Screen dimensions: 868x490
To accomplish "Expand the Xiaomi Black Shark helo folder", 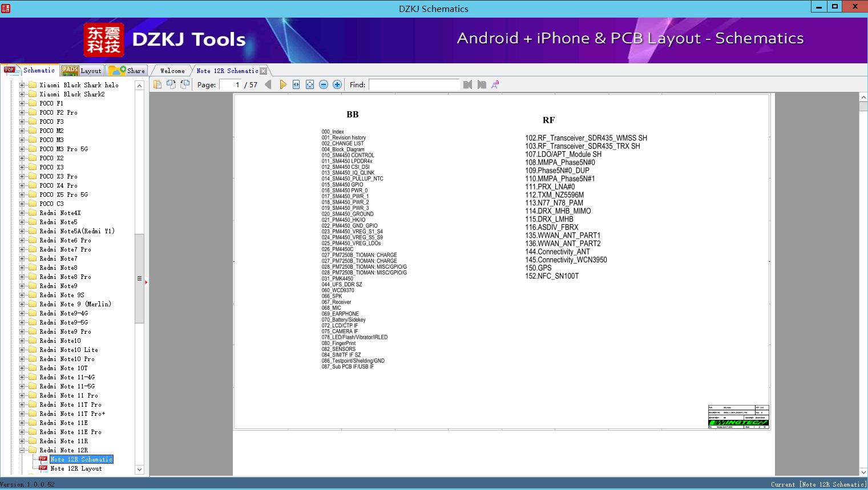I will tap(22, 85).
